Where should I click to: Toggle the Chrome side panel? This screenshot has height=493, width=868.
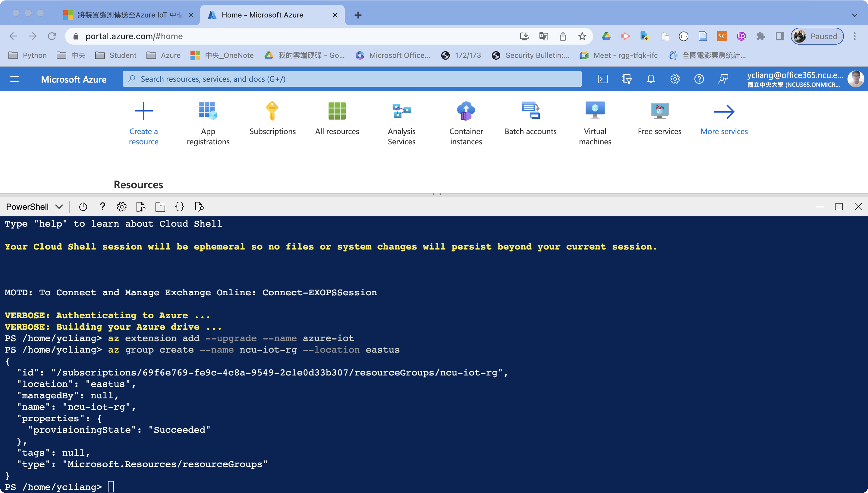pos(780,36)
